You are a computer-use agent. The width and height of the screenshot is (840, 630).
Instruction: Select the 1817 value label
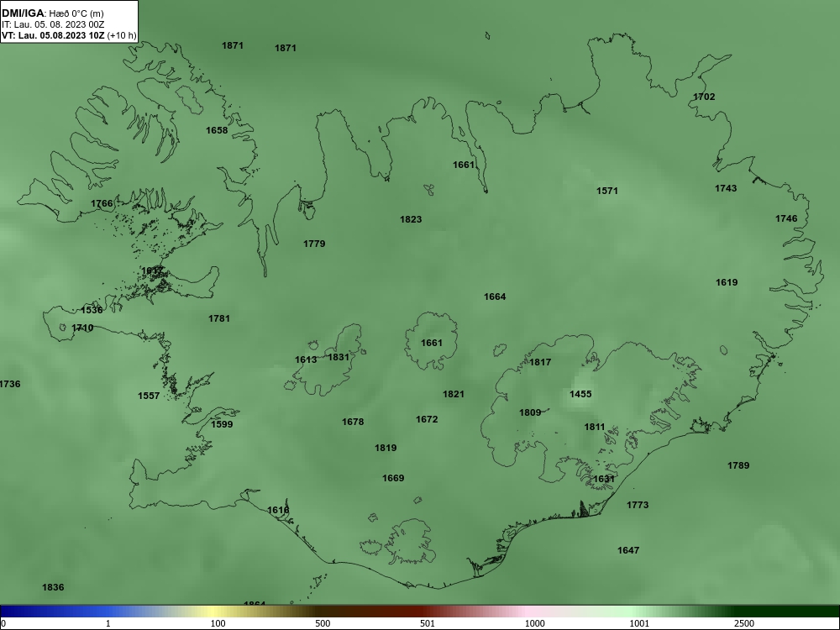tap(540, 362)
